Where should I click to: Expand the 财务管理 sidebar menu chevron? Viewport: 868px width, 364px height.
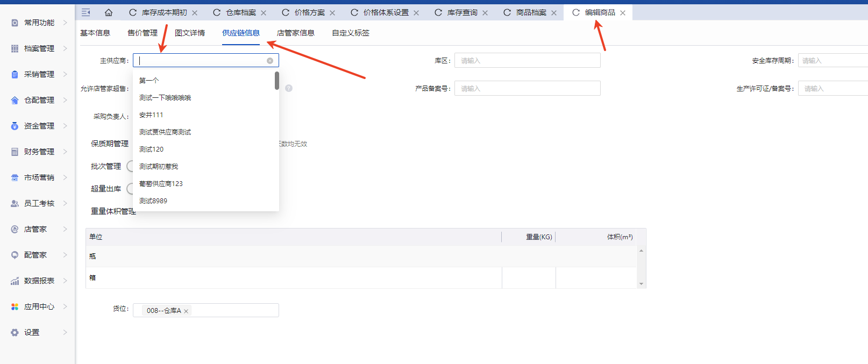pyautogui.click(x=65, y=152)
